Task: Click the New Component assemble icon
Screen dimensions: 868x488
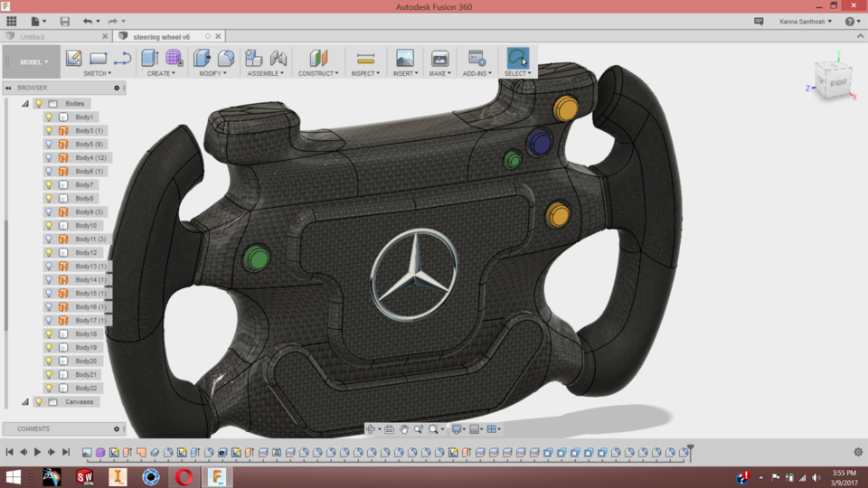Action: coord(253,58)
